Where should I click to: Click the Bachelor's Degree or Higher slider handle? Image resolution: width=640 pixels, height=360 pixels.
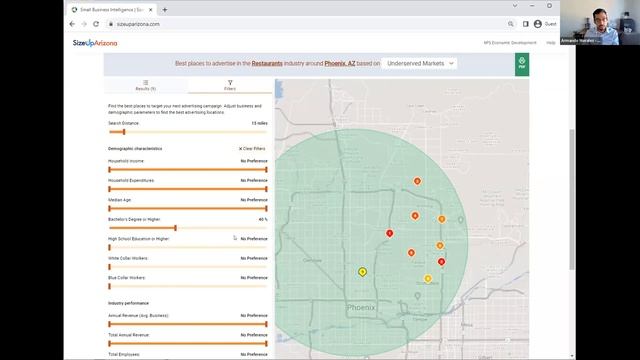coord(176,228)
